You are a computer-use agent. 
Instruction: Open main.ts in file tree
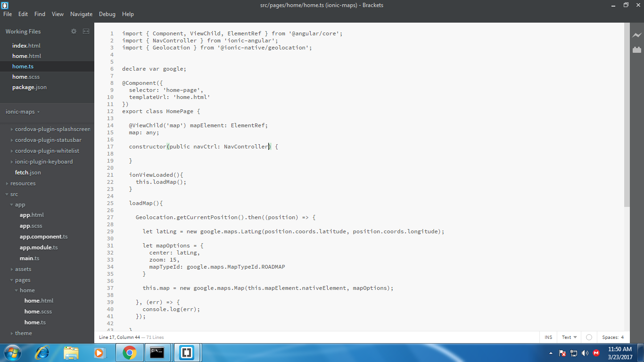click(x=29, y=258)
